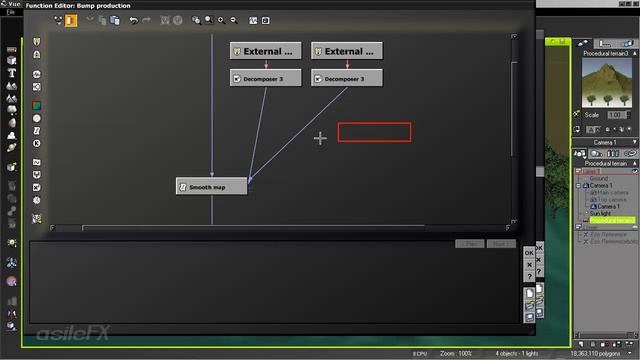This screenshot has height=360, width=640.
Task: Add a constant node with the K icon
Action: 37,143
